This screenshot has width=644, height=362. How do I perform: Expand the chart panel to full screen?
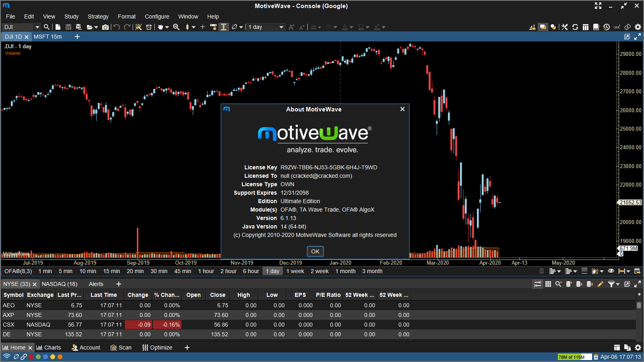tap(638, 37)
